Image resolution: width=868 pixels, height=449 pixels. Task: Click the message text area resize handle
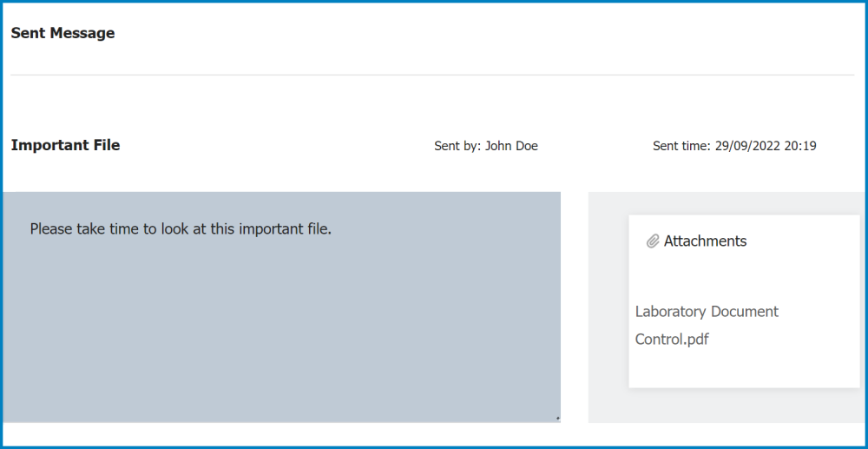click(557, 419)
